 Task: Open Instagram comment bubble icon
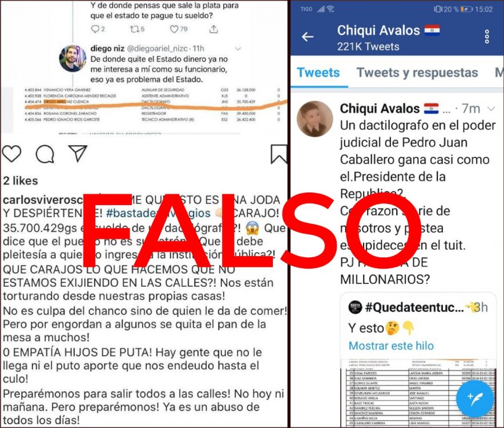[x=45, y=154]
